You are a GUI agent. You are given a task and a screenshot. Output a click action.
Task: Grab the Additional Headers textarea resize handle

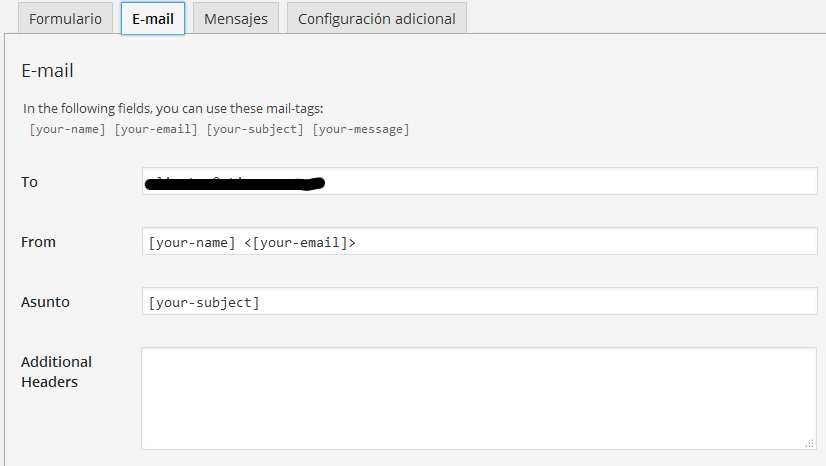811,443
